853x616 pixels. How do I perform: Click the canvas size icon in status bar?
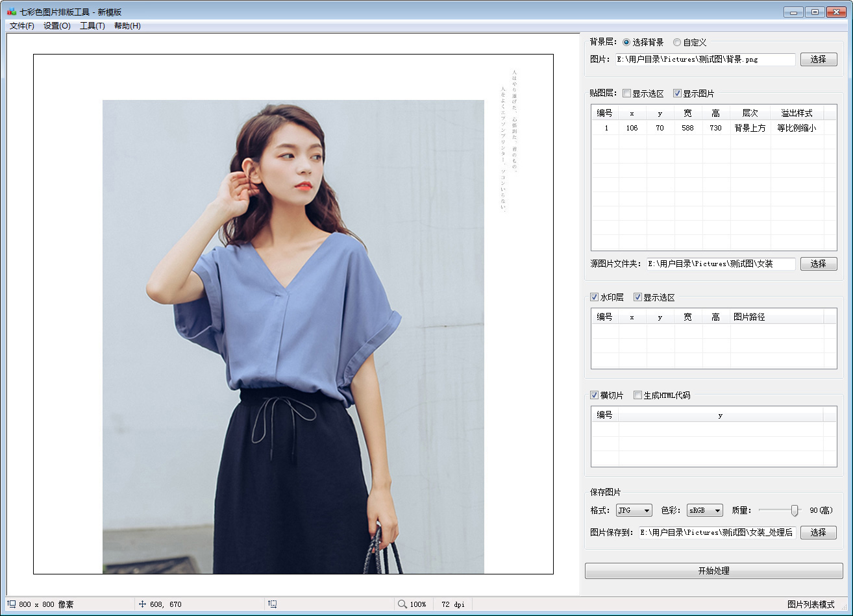[11, 604]
